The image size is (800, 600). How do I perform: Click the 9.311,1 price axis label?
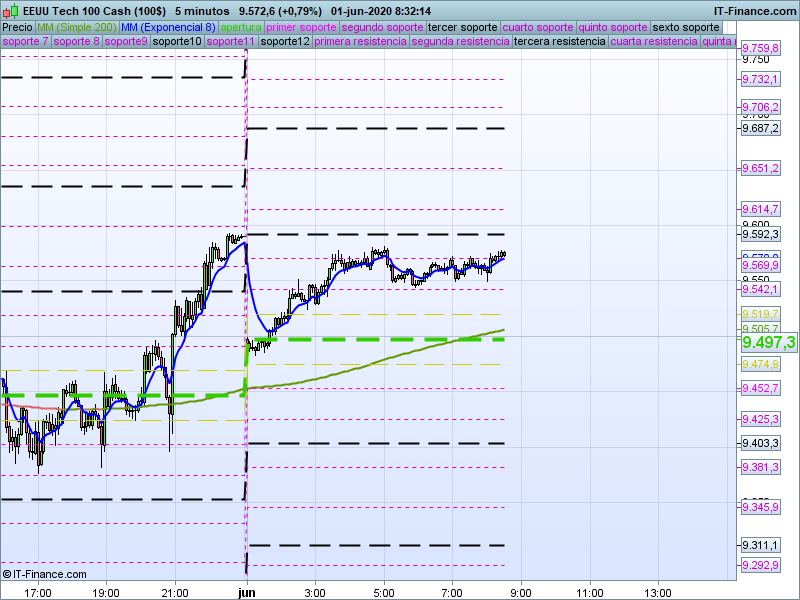(760, 545)
